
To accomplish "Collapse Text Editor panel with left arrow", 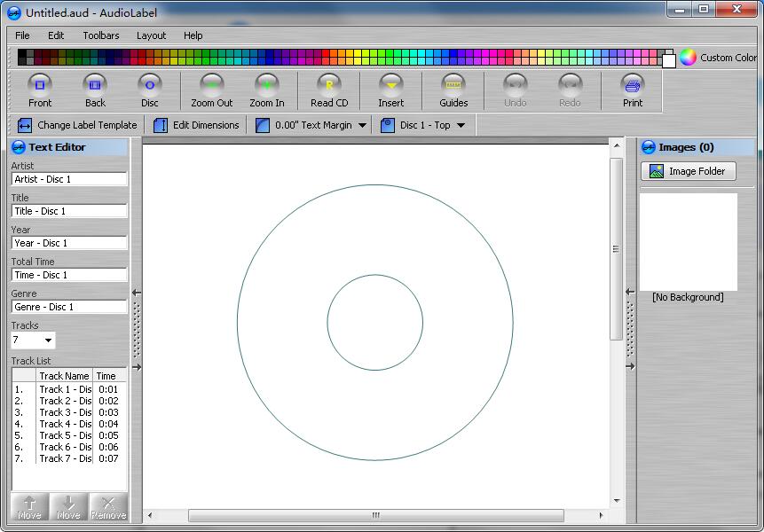I will tap(137, 293).
